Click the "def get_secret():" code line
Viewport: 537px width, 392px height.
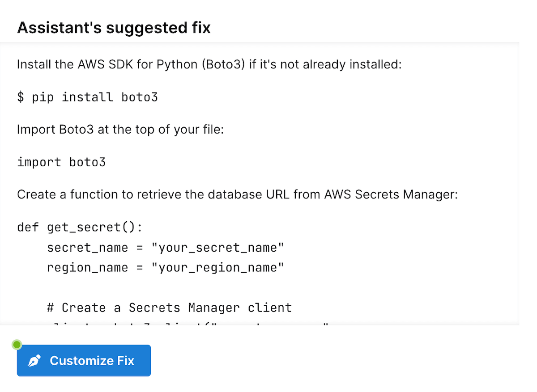point(80,227)
